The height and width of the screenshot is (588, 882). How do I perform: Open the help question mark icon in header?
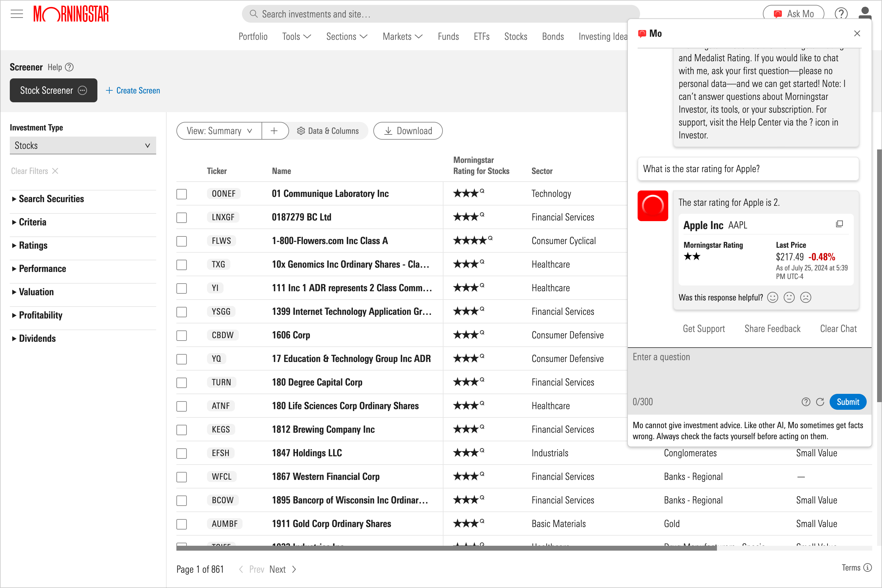click(841, 14)
